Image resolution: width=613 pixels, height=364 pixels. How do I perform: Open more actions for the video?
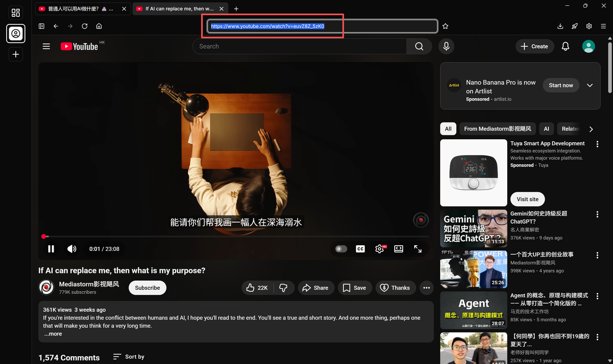tap(426, 288)
